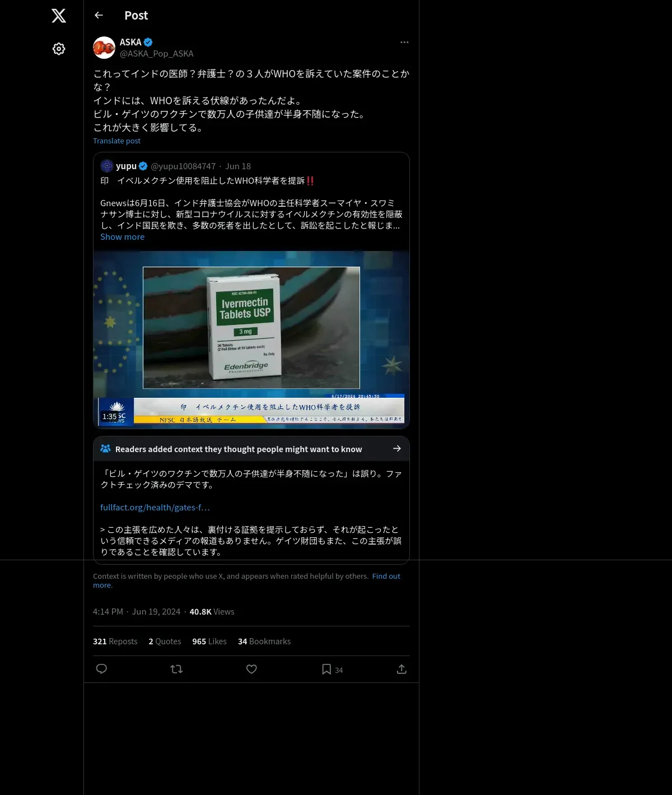View the 321 Reposts list
The image size is (672, 795).
[115, 641]
